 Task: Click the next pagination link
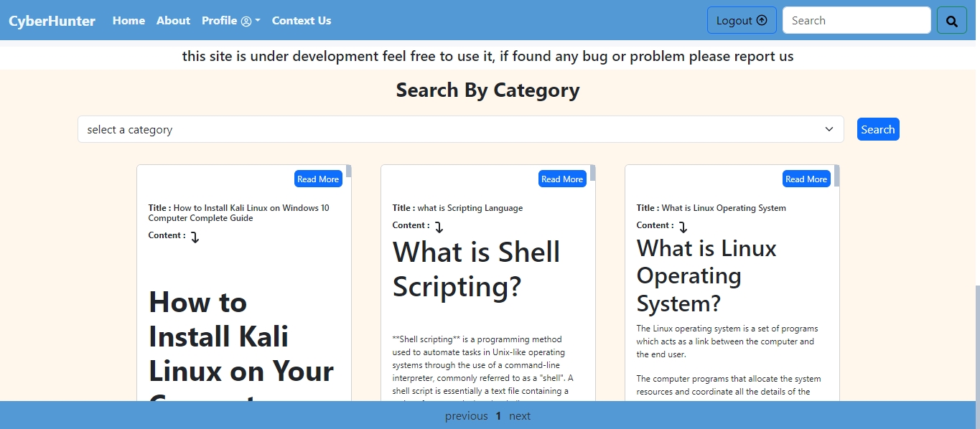(520, 416)
